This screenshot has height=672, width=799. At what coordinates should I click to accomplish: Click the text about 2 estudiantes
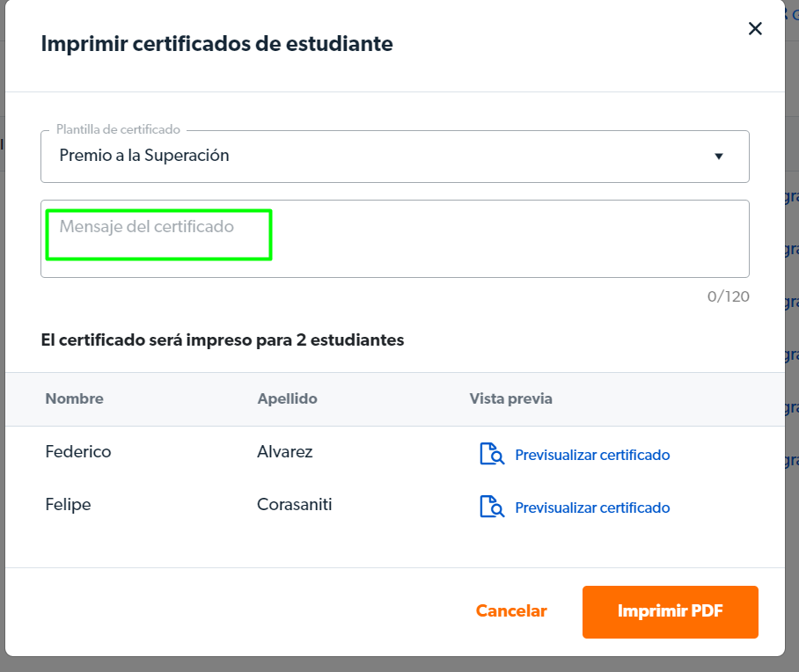click(222, 340)
